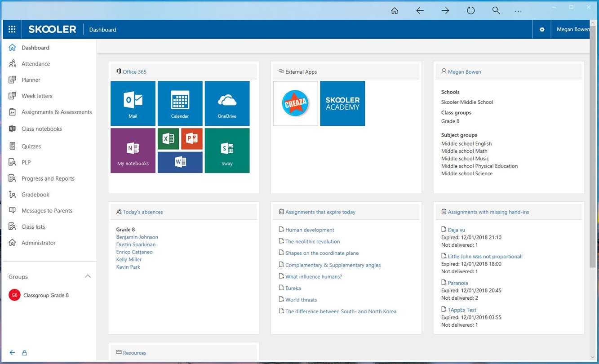Screen dimensions: 599x364
Task: Open Assignments that expire today heading link
Action: [x=320, y=212]
